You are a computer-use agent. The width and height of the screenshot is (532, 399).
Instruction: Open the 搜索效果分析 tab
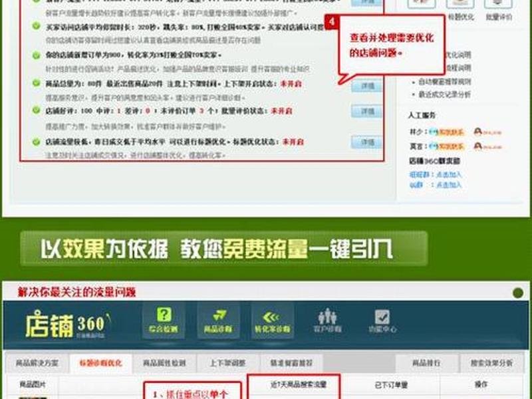491,363
